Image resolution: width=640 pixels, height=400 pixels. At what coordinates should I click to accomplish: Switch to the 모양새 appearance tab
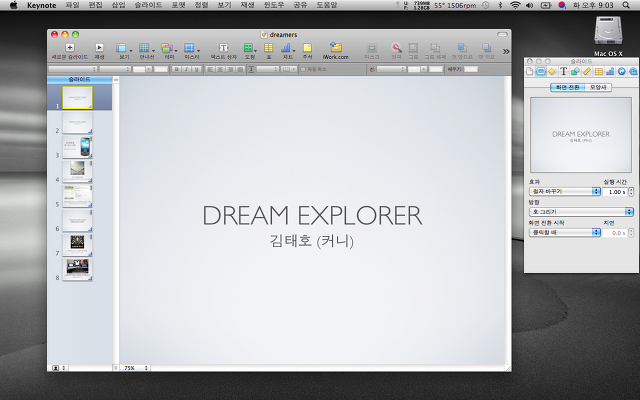coord(598,87)
